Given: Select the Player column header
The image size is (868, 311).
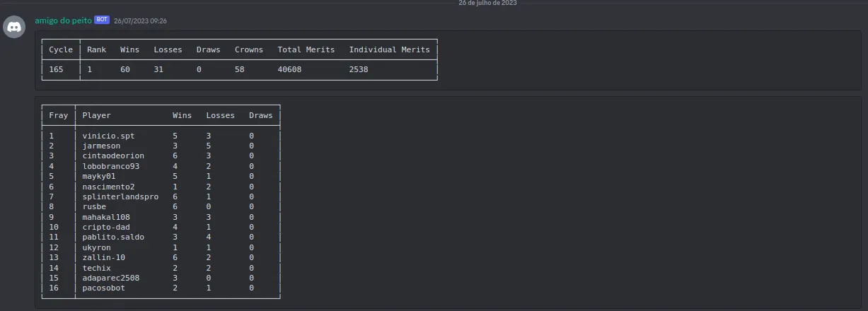Looking at the screenshot, I should point(97,115).
